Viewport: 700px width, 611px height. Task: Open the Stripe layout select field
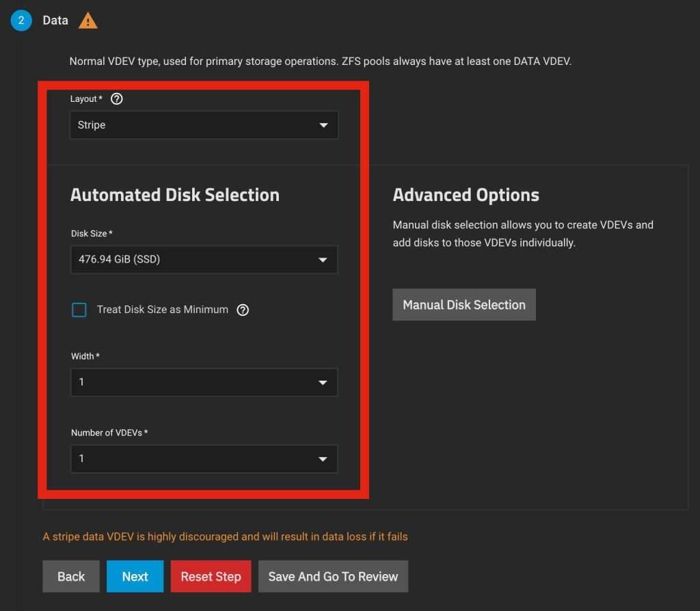[x=191, y=126]
